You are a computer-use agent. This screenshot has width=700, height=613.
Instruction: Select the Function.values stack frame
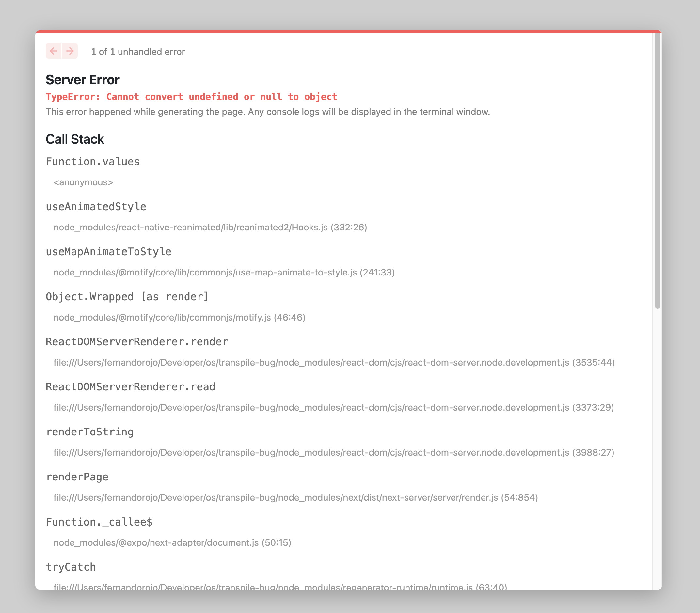click(93, 161)
